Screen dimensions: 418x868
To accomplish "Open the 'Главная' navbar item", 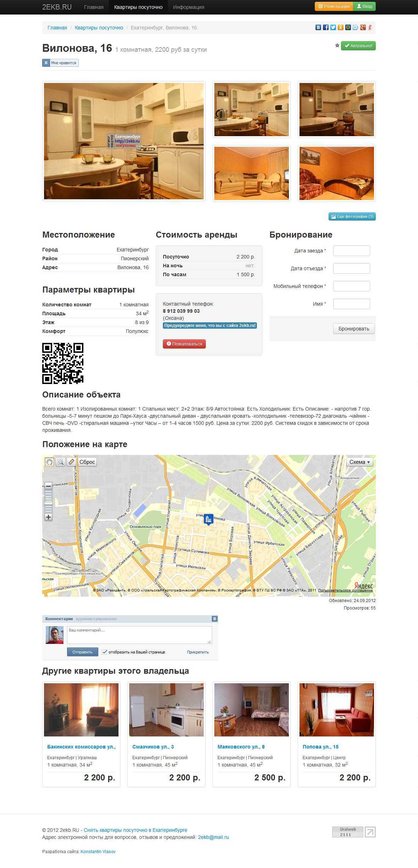I will pyautogui.click(x=94, y=7).
